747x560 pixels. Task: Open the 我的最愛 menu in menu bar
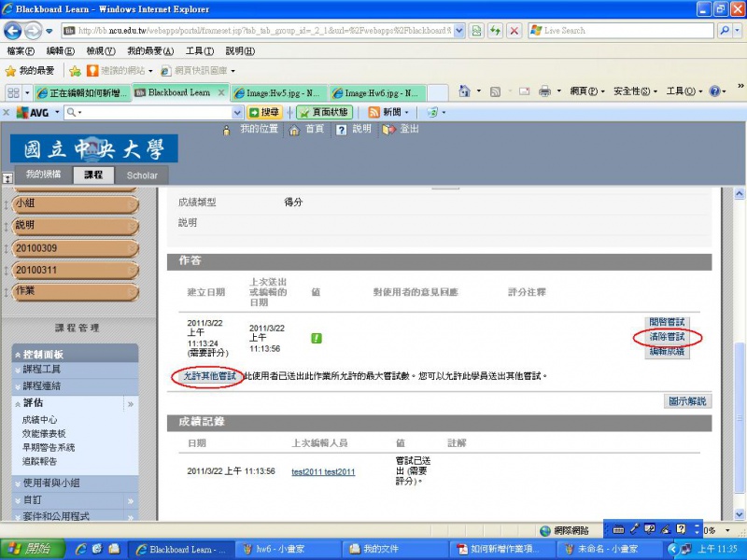coord(147,50)
